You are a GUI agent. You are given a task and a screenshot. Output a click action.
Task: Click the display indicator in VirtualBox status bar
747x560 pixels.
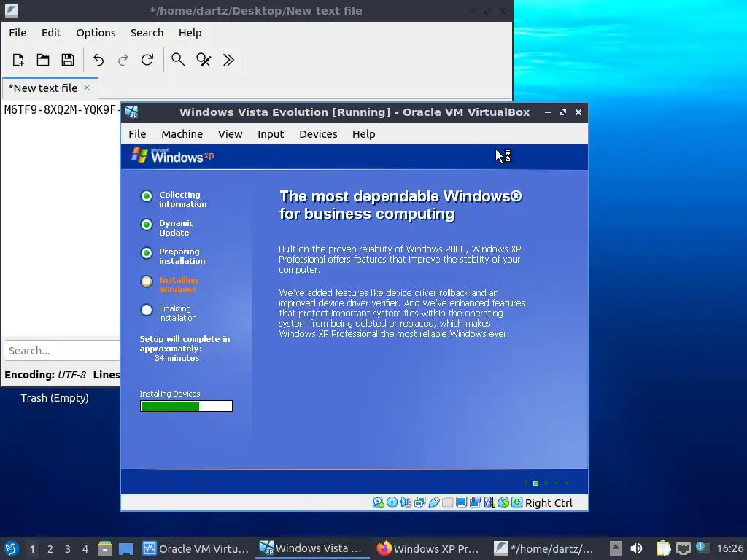coord(461,502)
